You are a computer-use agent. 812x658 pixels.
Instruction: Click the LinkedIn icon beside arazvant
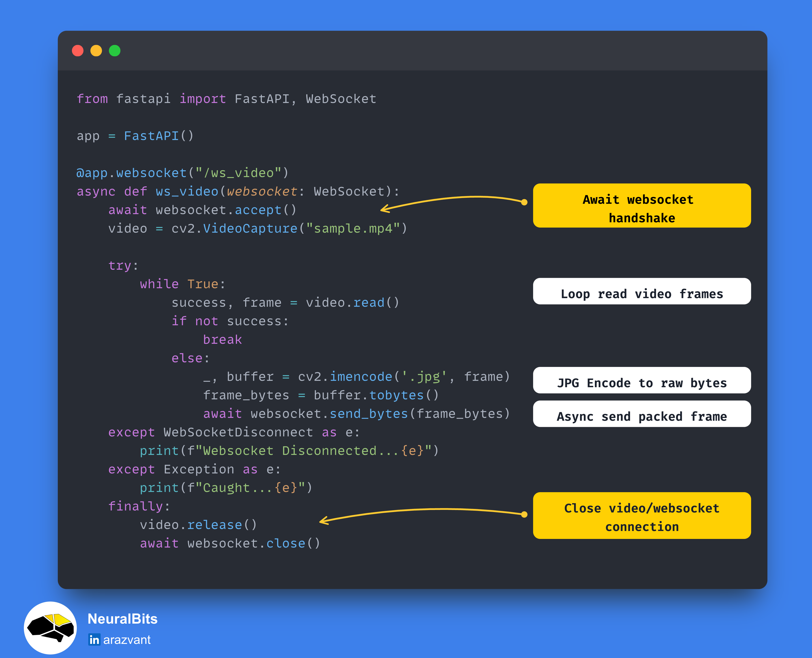point(94,639)
